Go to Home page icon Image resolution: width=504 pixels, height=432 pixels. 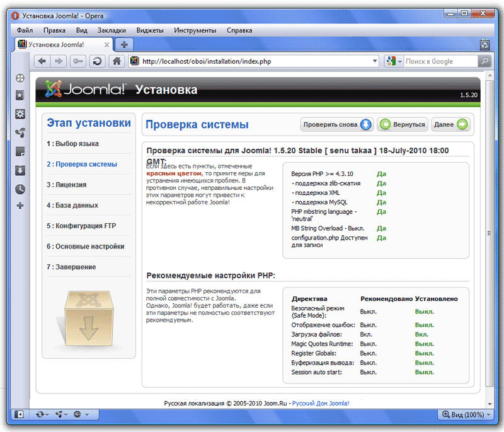pos(116,61)
